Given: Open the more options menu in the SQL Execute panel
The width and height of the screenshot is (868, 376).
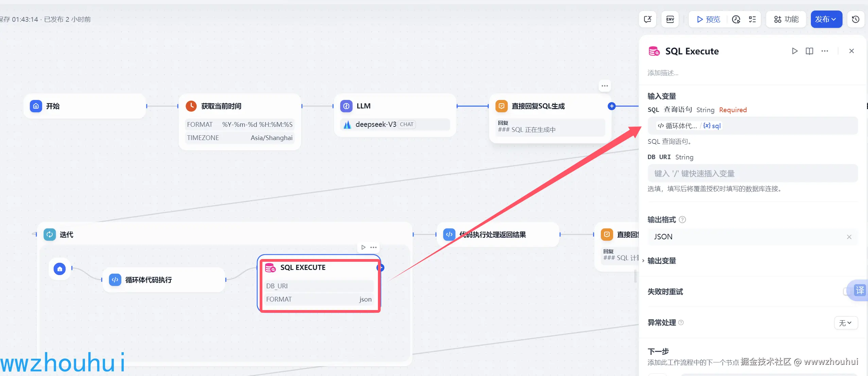Looking at the screenshot, I should 825,51.
